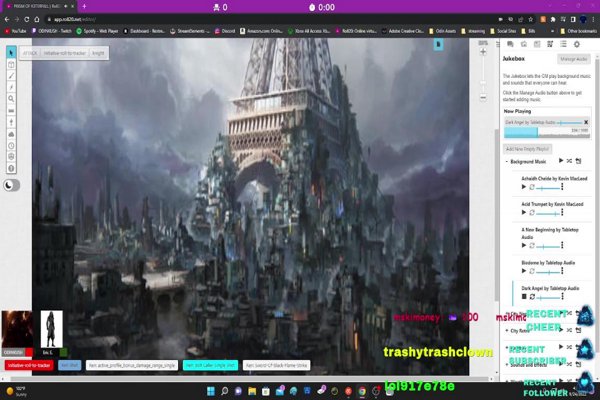Open Achaidh Cheide track options menu
Screen dimensions: 600x400
pyautogui.click(x=562, y=187)
